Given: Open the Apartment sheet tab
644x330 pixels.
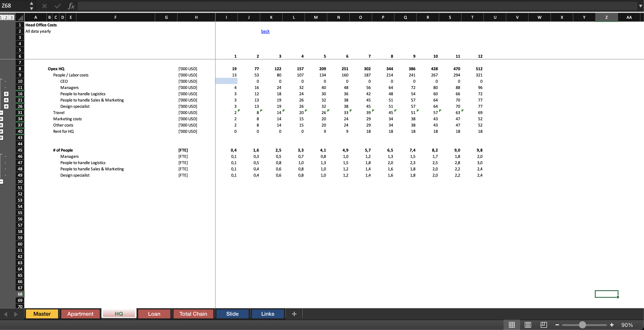Looking at the screenshot, I should [80, 314].
